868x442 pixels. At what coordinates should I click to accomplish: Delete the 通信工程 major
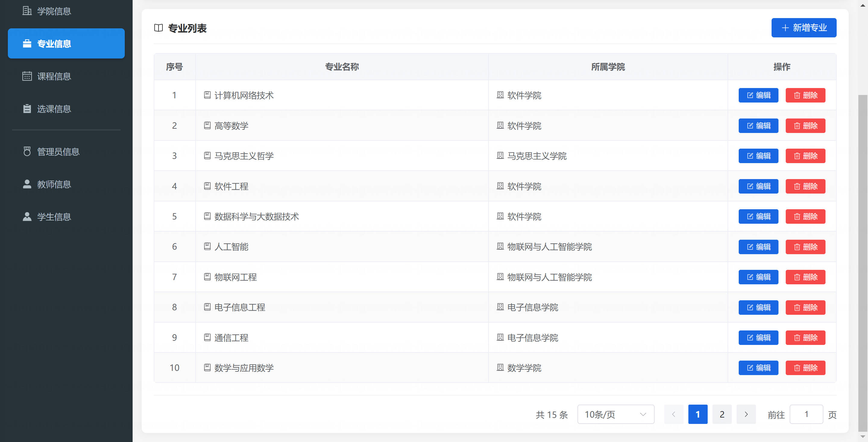click(805, 337)
